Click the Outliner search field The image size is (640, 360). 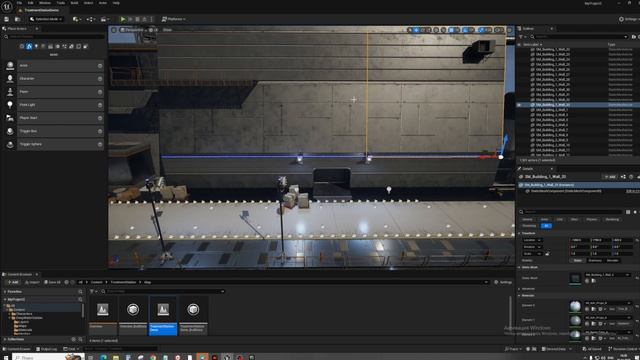point(579,37)
